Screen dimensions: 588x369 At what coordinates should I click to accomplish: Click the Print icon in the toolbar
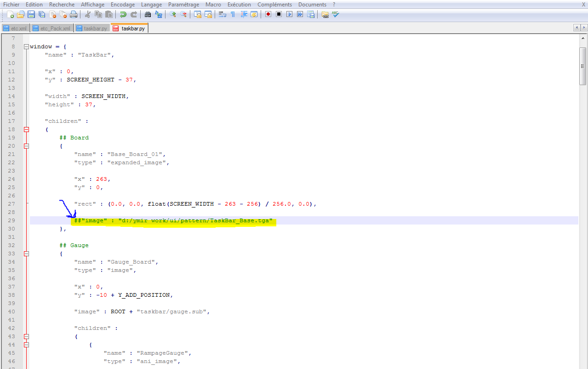tap(74, 14)
